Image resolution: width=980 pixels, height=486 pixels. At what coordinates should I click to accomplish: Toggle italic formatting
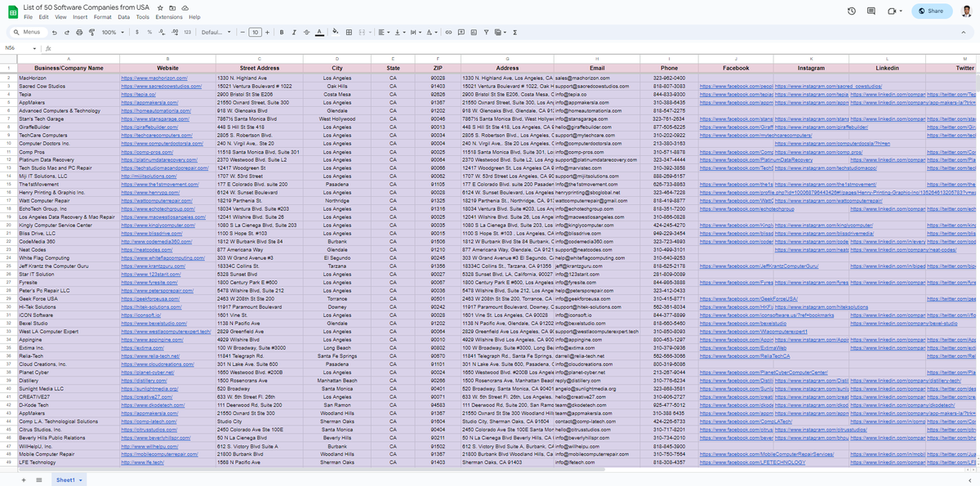tap(294, 32)
